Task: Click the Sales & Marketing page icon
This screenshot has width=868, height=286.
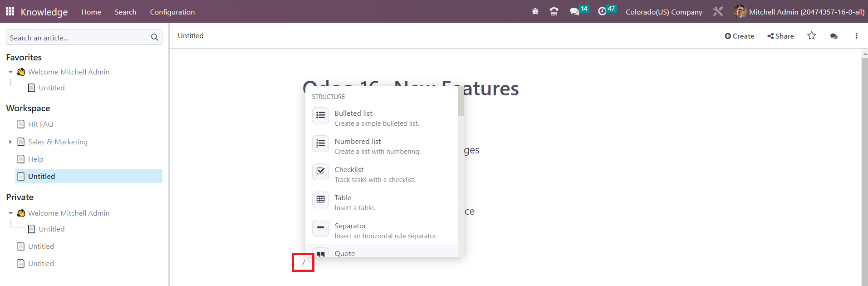Action: point(21,142)
